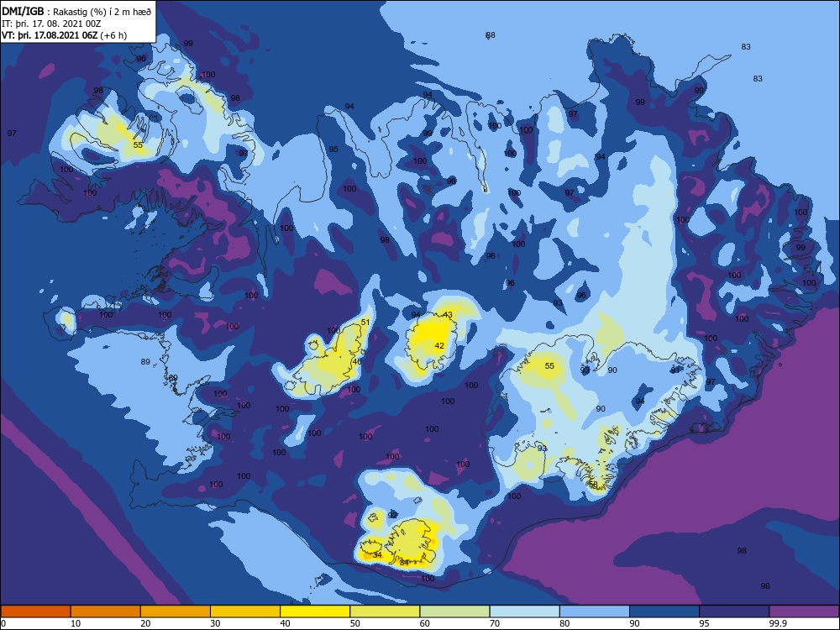Click the humidity value '34' near south coast

pyautogui.click(x=377, y=554)
